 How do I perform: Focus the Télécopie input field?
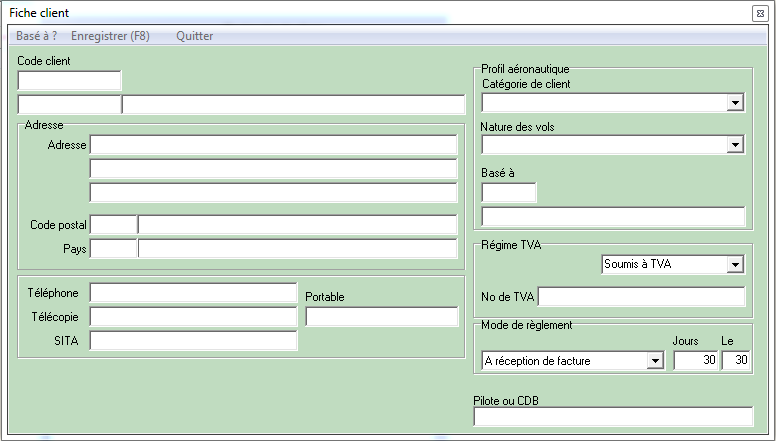click(x=193, y=316)
